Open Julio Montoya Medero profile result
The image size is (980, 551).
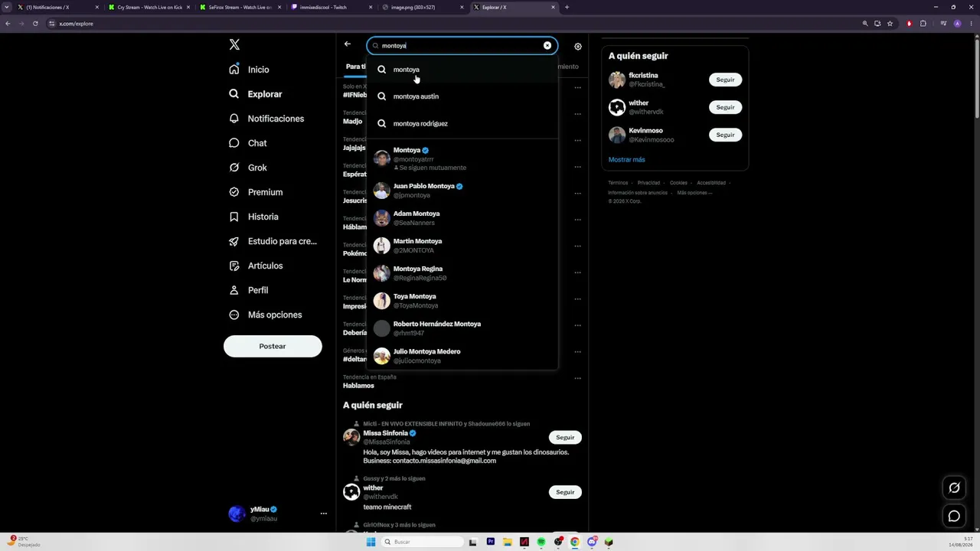pyautogui.click(x=462, y=356)
